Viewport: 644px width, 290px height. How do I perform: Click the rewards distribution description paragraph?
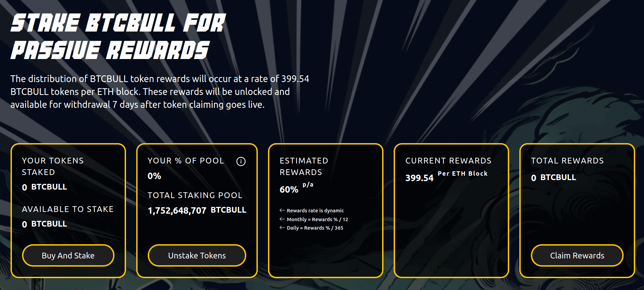[x=160, y=92]
